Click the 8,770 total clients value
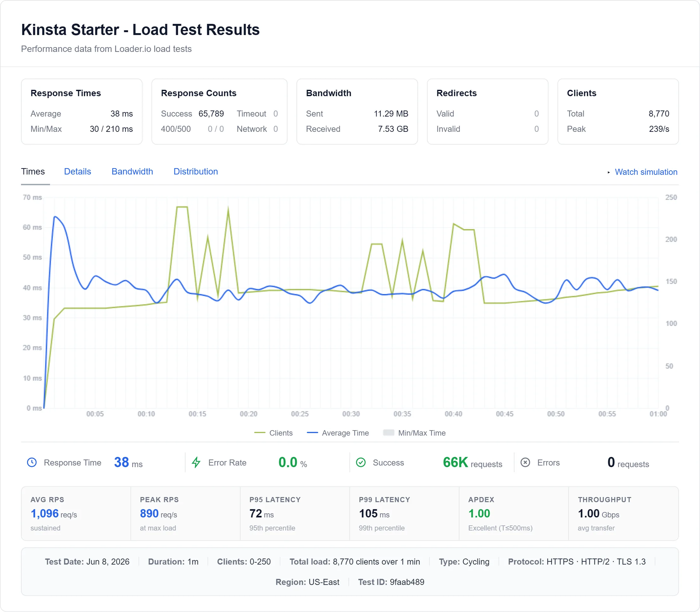Image resolution: width=700 pixels, height=612 pixels. coord(659,114)
